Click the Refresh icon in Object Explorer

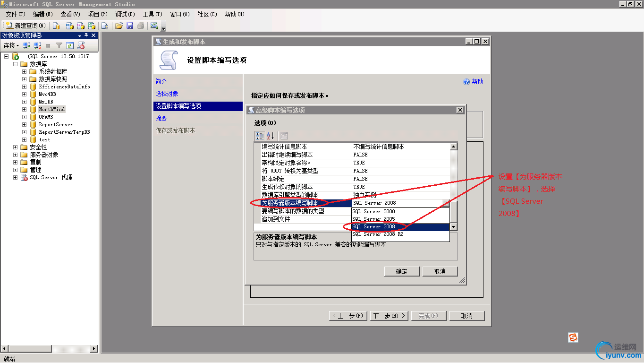(x=70, y=45)
